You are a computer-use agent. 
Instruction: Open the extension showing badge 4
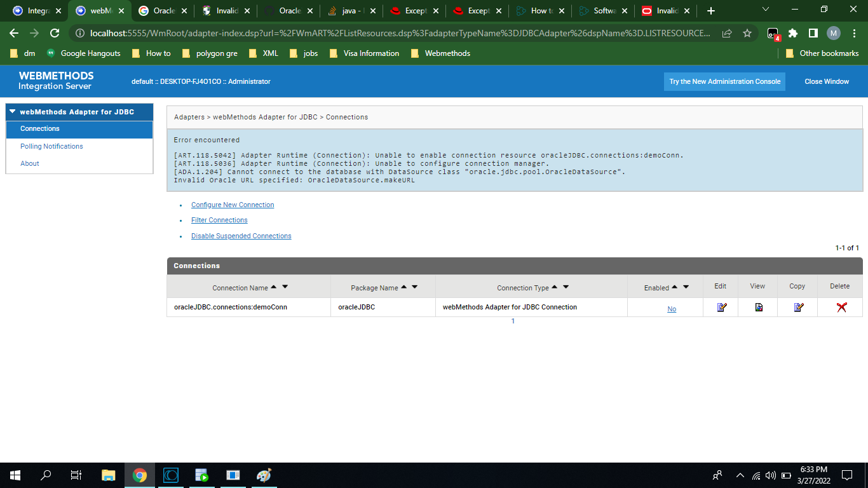773,34
